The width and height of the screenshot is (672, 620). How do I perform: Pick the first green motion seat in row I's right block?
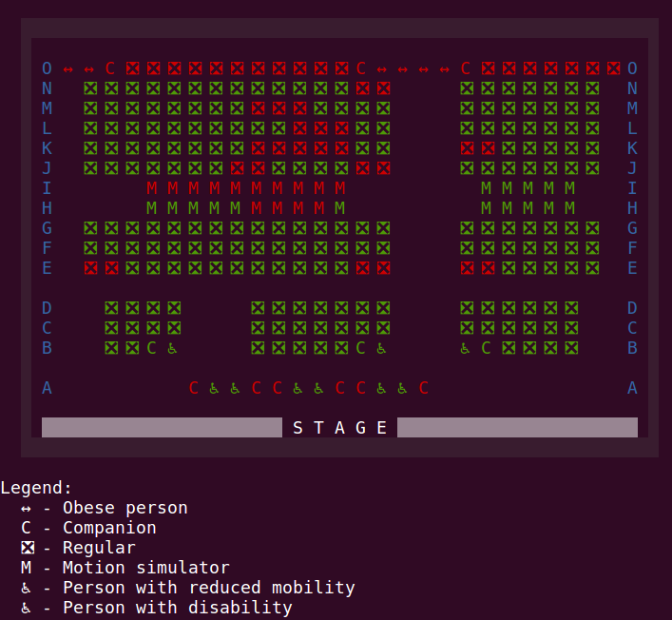[486, 188]
